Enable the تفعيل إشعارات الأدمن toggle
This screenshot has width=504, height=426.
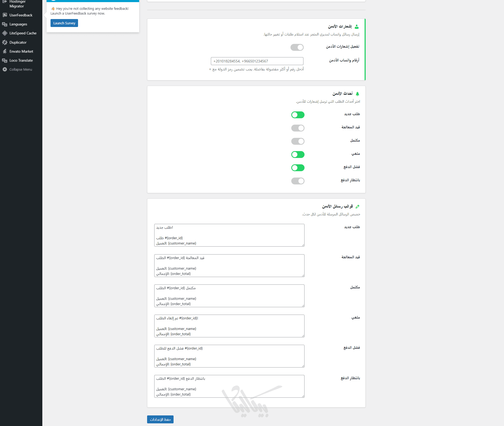click(x=297, y=47)
